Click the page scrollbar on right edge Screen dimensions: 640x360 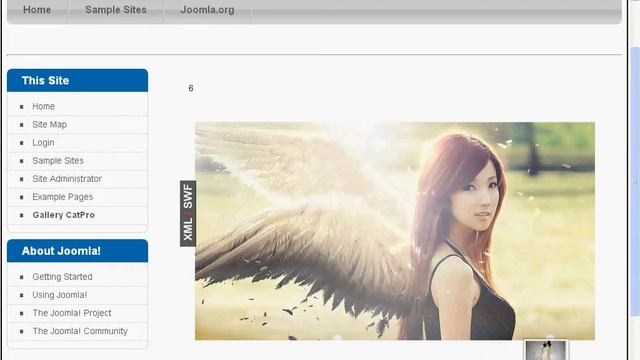(x=635, y=180)
